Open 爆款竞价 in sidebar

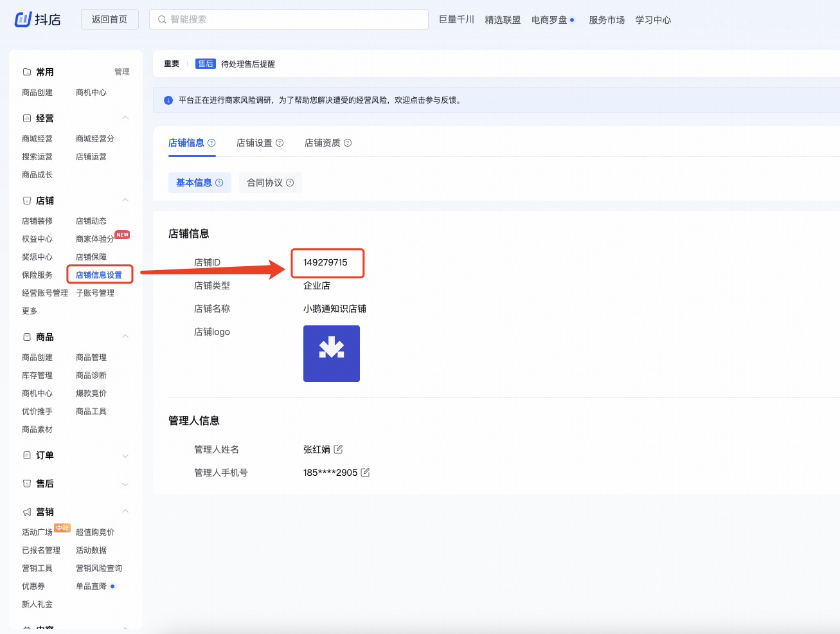(x=91, y=393)
